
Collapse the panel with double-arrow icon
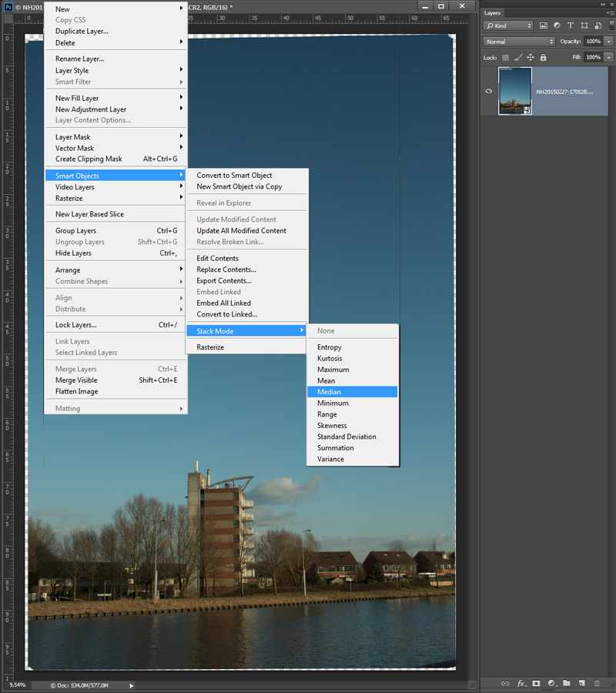[603, 4]
